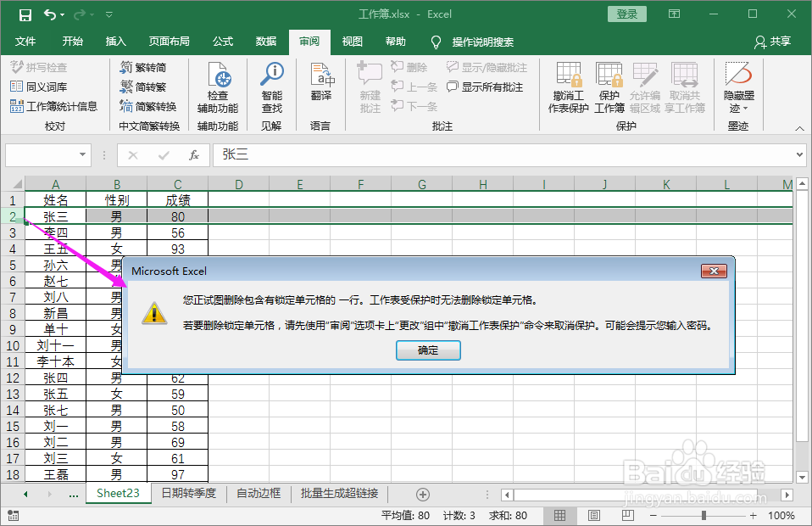This screenshot has width=812, height=526.
Task: Switch to the 帮助 ribbon tab
Action: (x=396, y=42)
